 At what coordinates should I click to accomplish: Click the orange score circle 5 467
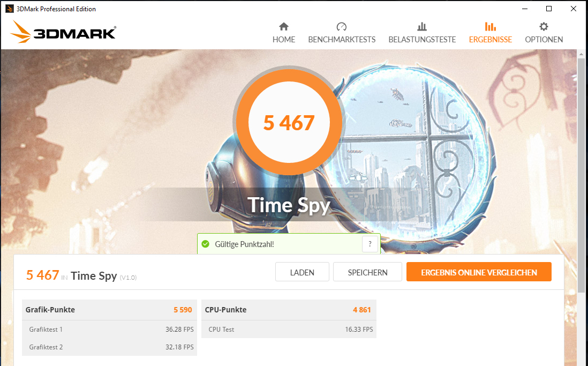[289, 122]
